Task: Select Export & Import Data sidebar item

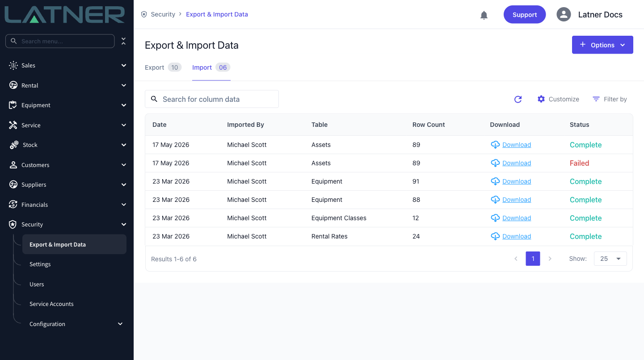Action: click(74, 244)
